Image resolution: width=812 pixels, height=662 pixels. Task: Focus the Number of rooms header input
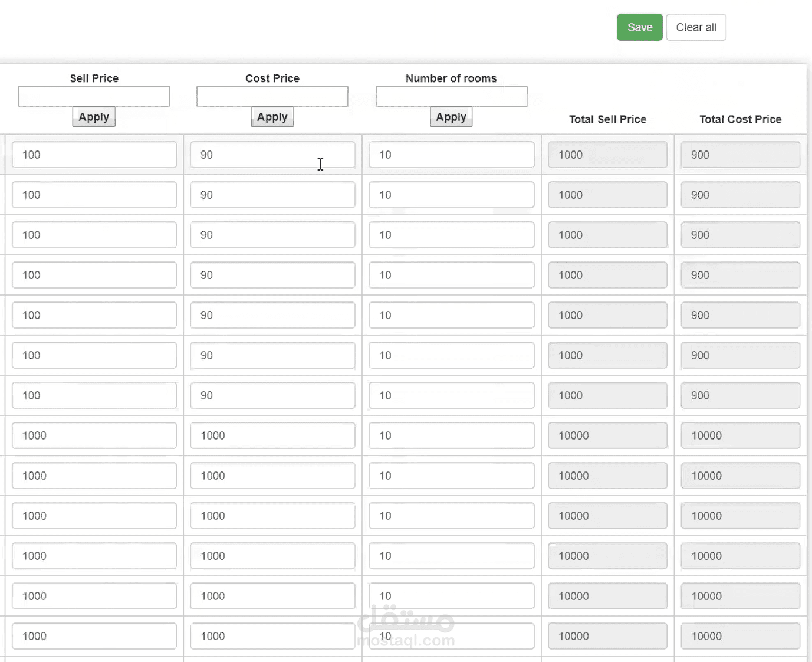pyautogui.click(x=451, y=96)
